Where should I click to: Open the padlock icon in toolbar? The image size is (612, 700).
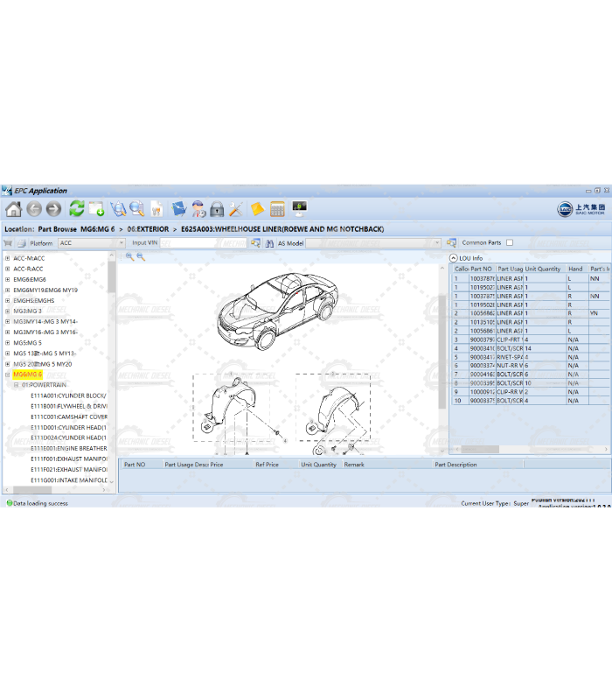click(x=217, y=209)
